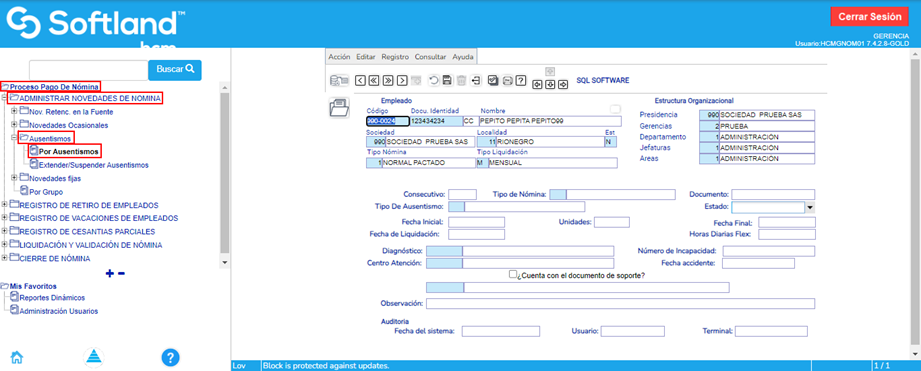The height and width of the screenshot is (371, 921).
Task: Open help question mark toolbar icon
Action: click(x=520, y=80)
